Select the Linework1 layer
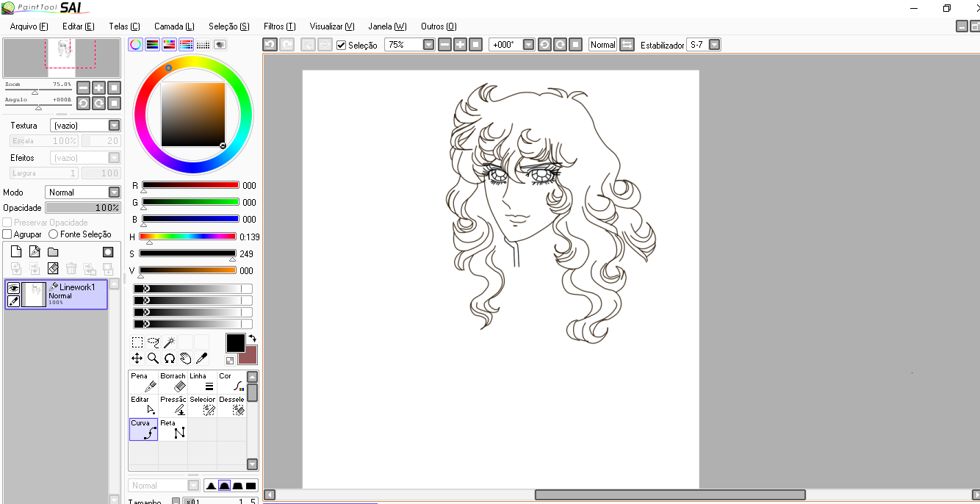Screen dimensions: 980x504 (57, 294)
